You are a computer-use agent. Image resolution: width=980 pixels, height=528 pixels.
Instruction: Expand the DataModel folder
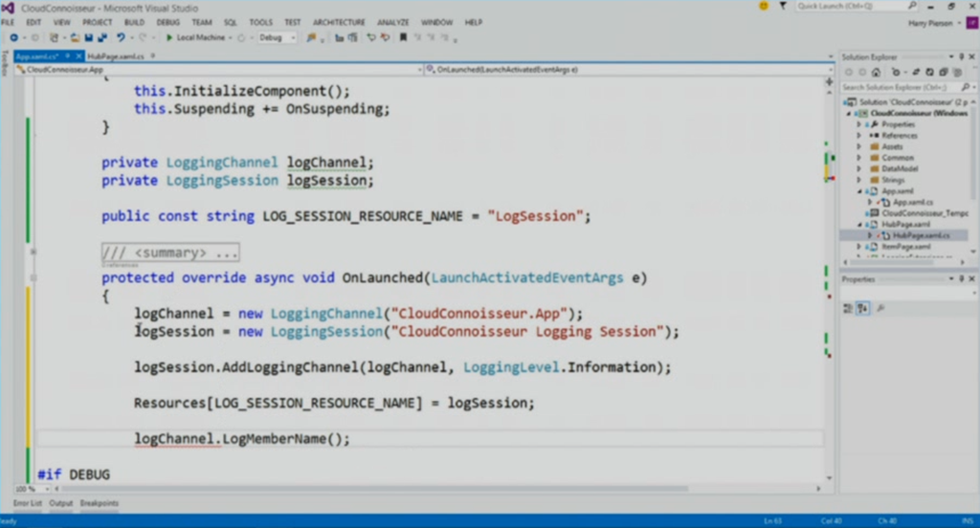(x=858, y=168)
